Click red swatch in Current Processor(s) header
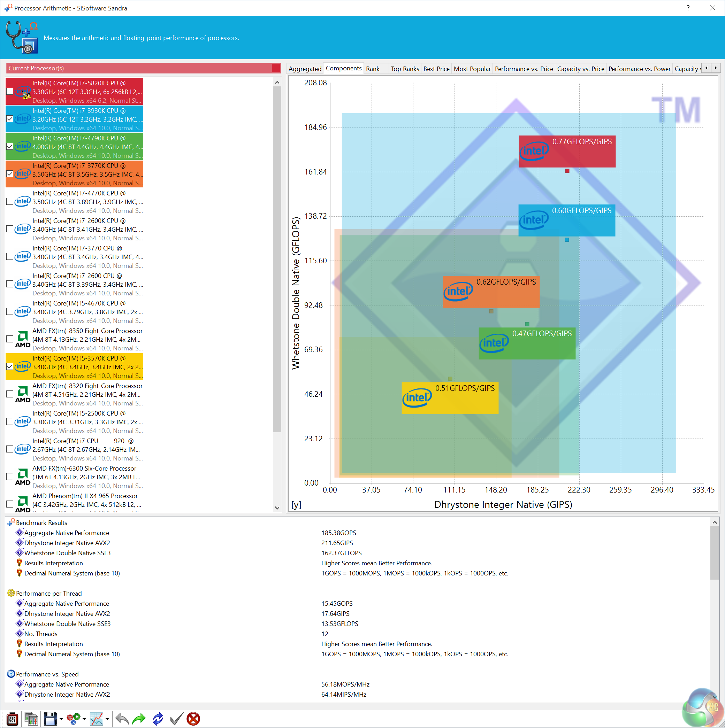Image resolution: width=725 pixels, height=728 pixels. click(276, 68)
